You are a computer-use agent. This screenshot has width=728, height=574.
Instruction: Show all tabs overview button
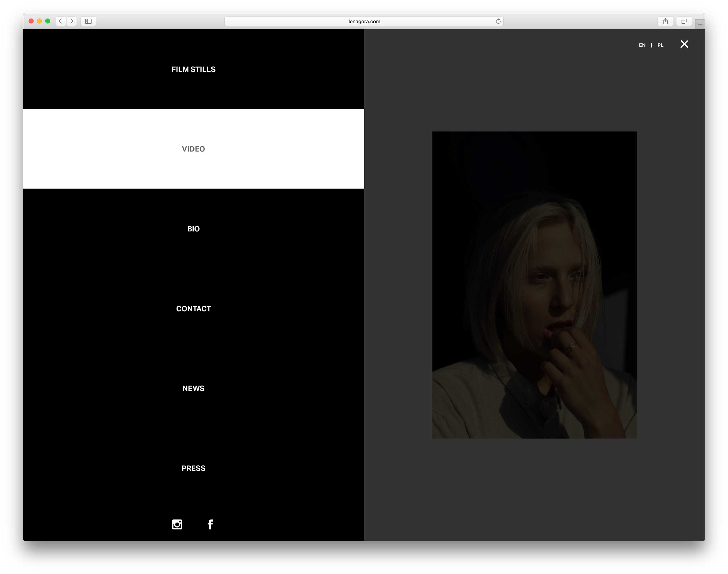pos(683,21)
